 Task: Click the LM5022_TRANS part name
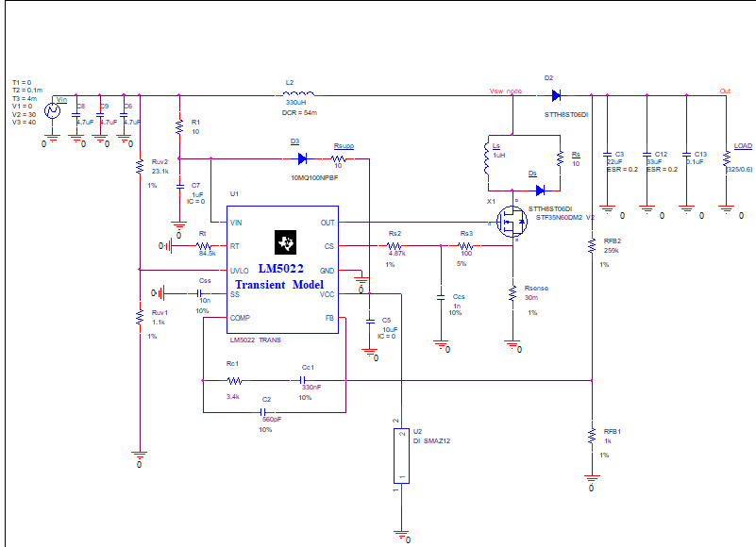tap(256, 340)
